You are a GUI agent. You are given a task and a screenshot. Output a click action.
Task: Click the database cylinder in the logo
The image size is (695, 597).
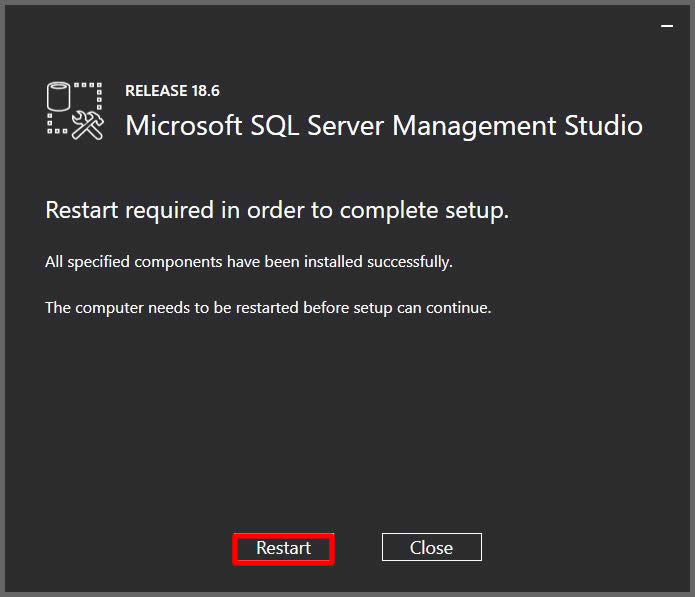[x=60, y=98]
